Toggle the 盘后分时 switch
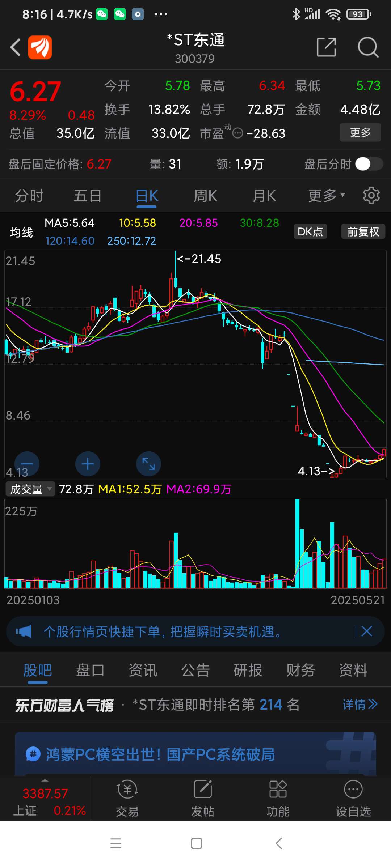This screenshot has height=868, width=391. click(x=369, y=164)
